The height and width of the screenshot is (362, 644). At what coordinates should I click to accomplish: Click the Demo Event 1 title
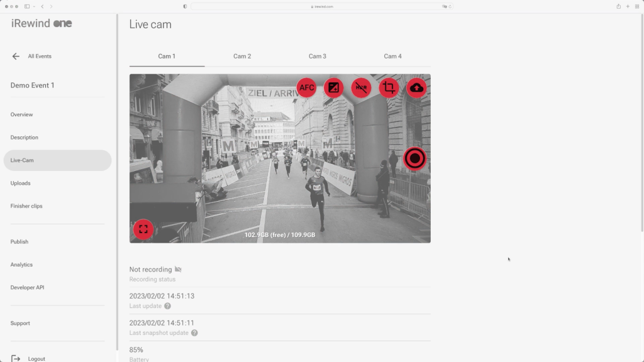(x=33, y=85)
